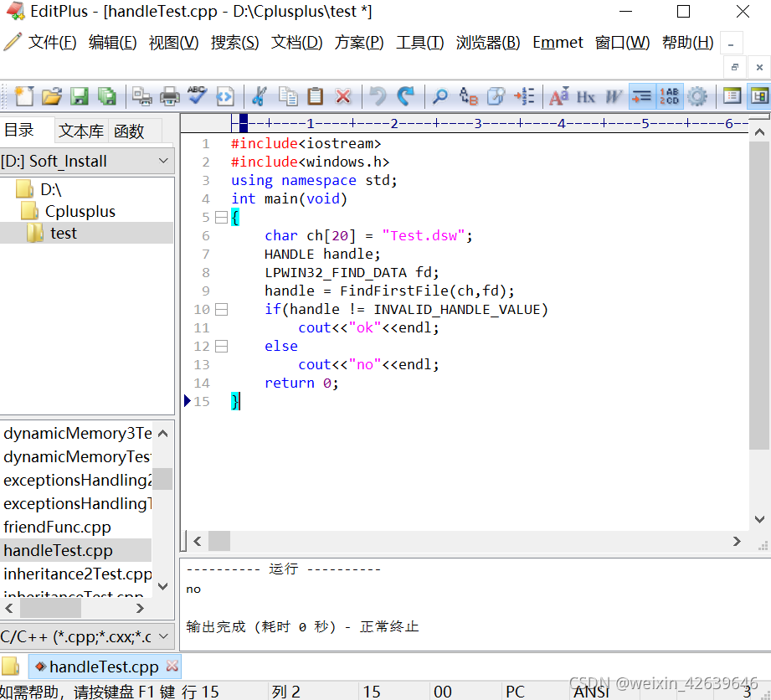Image resolution: width=771 pixels, height=700 pixels.
Task: Click the ANSI encoding in status bar
Action: 592,692
